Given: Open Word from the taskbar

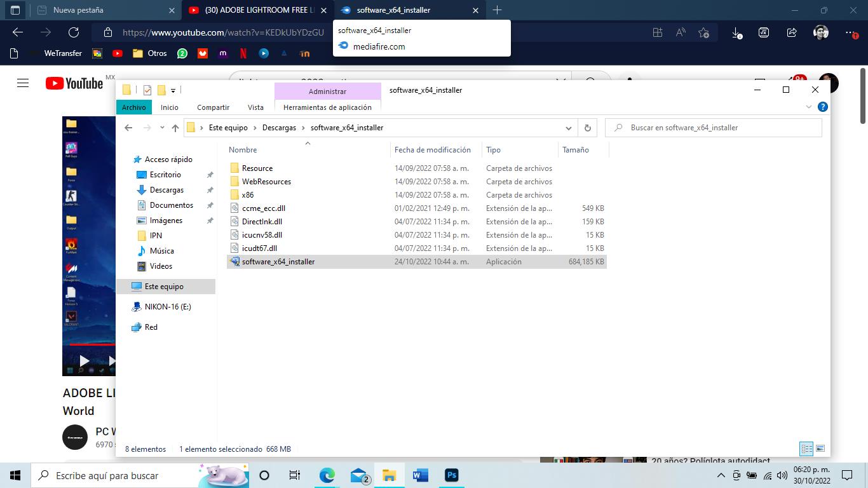Looking at the screenshot, I should [x=420, y=475].
